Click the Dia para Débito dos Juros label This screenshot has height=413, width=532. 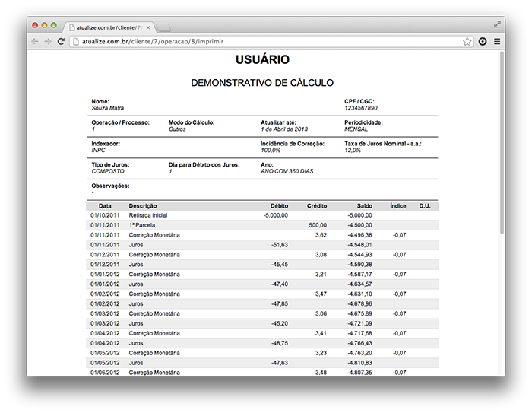coord(204,165)
